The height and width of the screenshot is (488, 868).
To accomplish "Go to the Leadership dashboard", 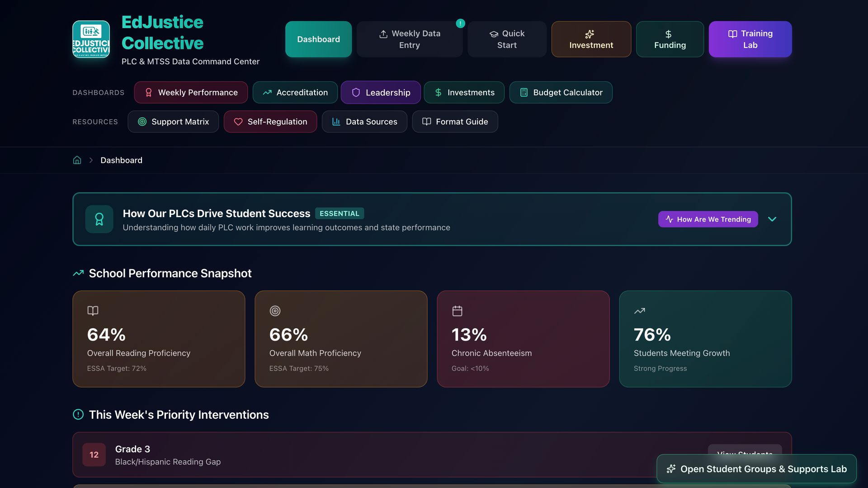I will click(x=381, y=93).
